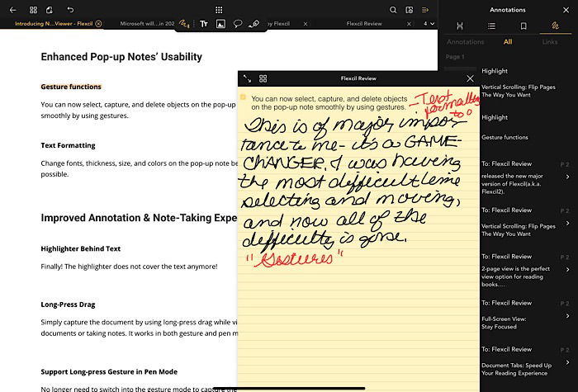
Task: Select the speech bubble comment tool
Action: [x=238, y=24]
